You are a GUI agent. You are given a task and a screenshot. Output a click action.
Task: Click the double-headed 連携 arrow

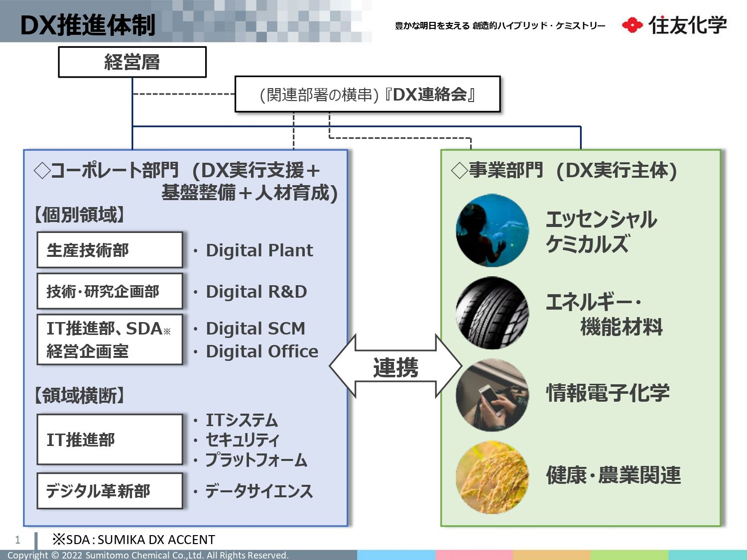coord(396,367)
